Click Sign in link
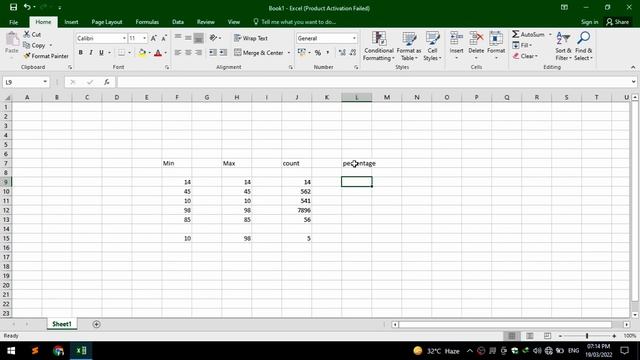640x360 pixels. (589, 22)
